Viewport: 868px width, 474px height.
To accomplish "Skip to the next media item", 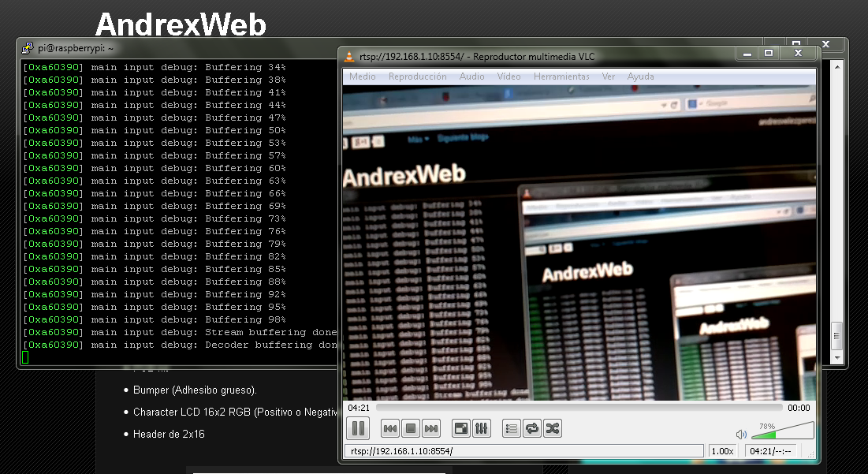I will click(x=430, y=428).
